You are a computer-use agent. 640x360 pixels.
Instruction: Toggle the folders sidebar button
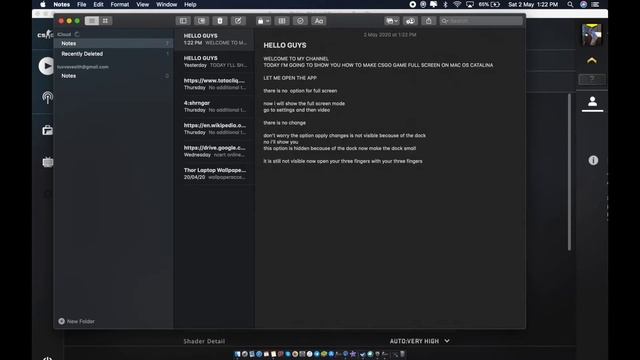183,21
